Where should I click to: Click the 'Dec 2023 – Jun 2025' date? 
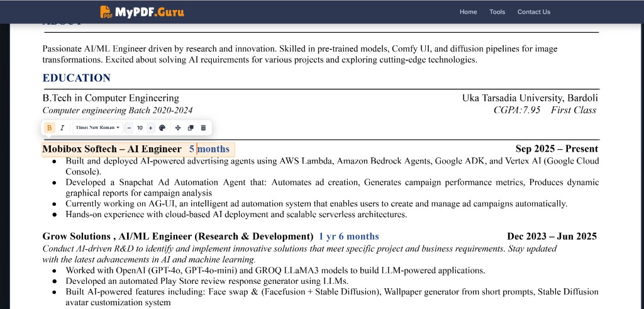[x=552, y=236]
